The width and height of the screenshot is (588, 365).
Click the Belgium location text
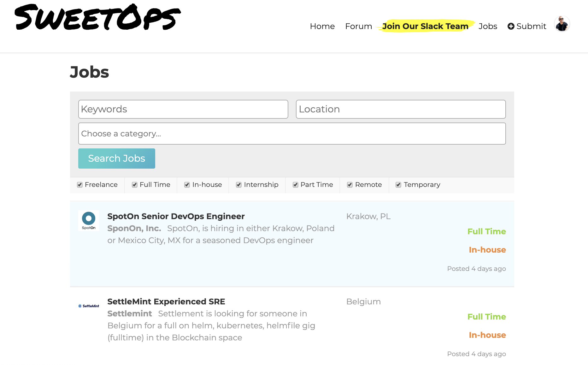(x=363, y=302)
